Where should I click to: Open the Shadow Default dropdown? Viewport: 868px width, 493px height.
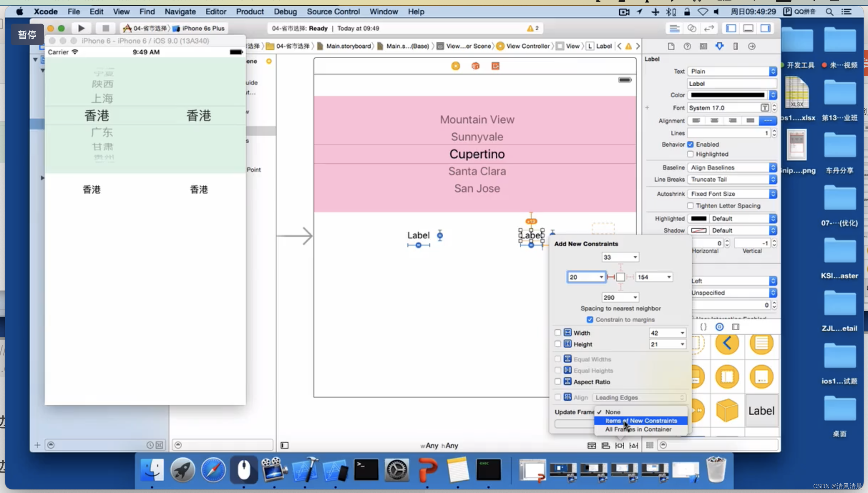point(743,231)
